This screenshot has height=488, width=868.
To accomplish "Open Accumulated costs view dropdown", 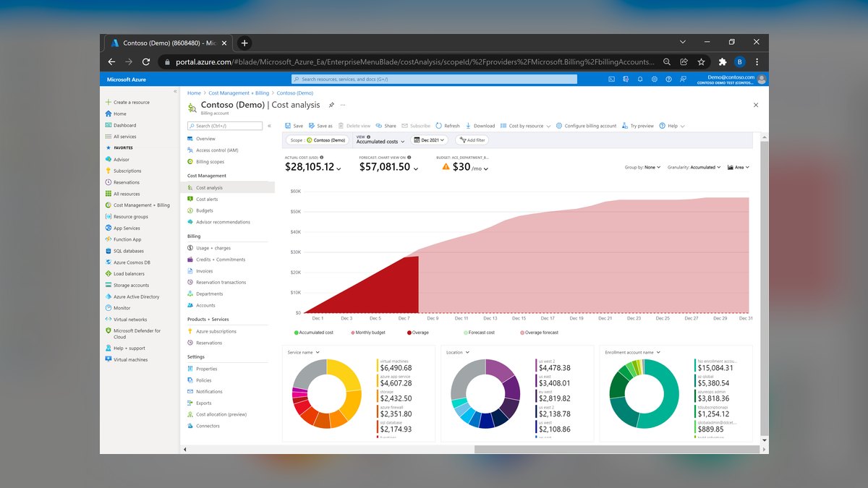I will point(380,140).
